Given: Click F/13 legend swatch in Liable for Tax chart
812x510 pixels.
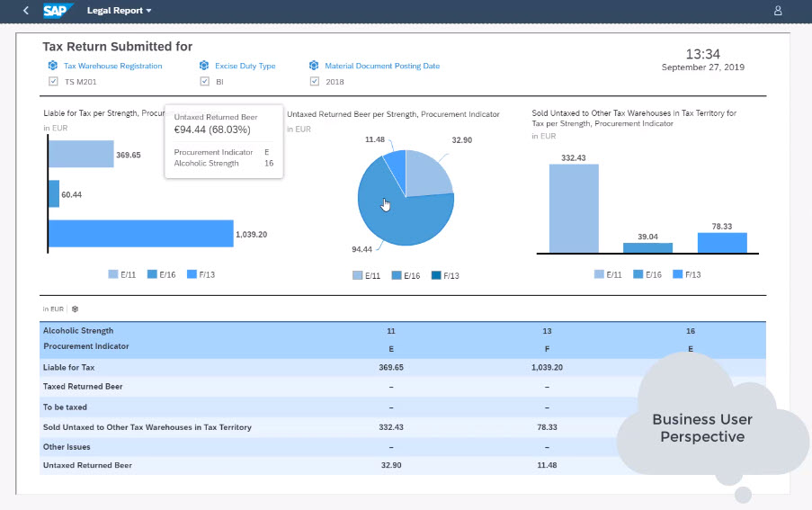Looking at the screenshot, I should (192, 274).
